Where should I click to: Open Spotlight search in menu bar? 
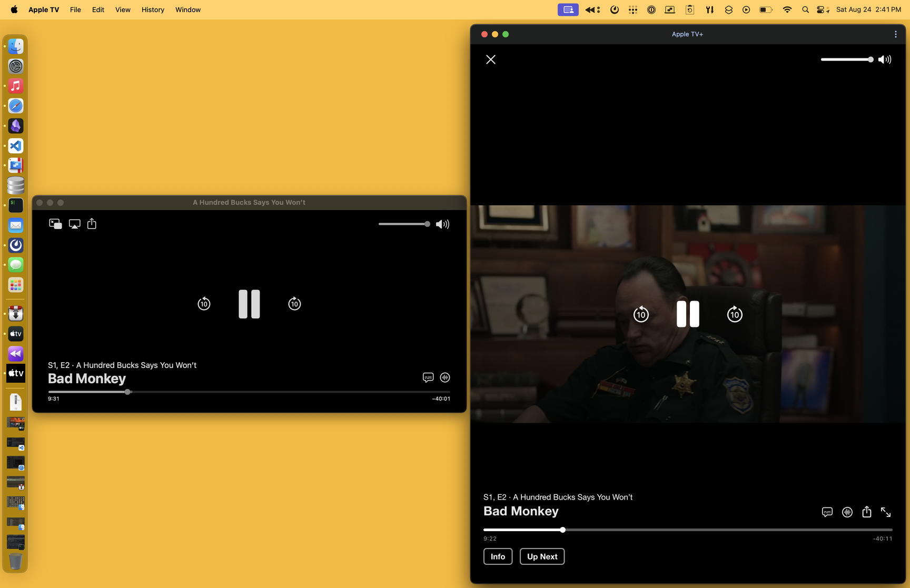[805, 9]
